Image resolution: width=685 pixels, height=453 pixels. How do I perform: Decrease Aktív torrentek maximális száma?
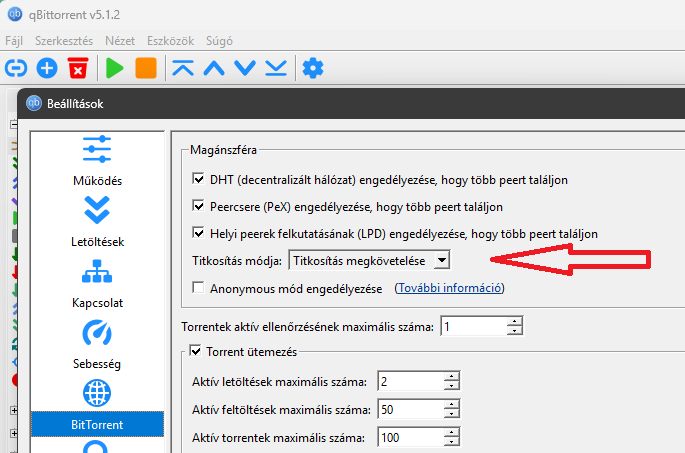tap(452, 442)
